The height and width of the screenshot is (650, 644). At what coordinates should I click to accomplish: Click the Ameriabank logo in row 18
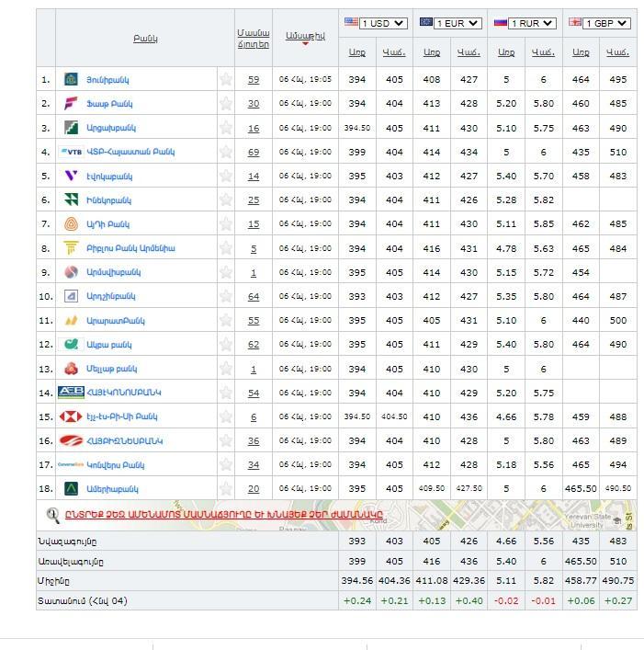(71, 489)
